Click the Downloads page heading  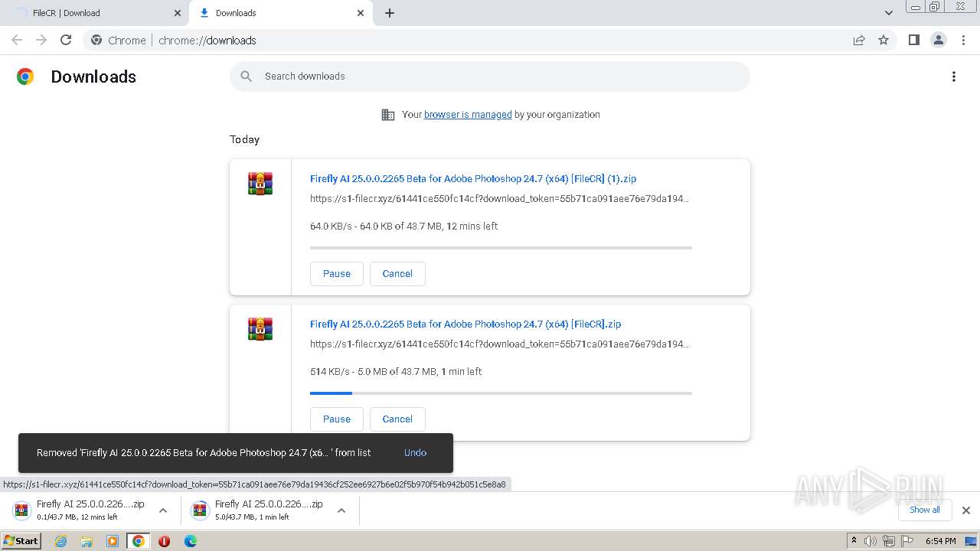point(93,77)
